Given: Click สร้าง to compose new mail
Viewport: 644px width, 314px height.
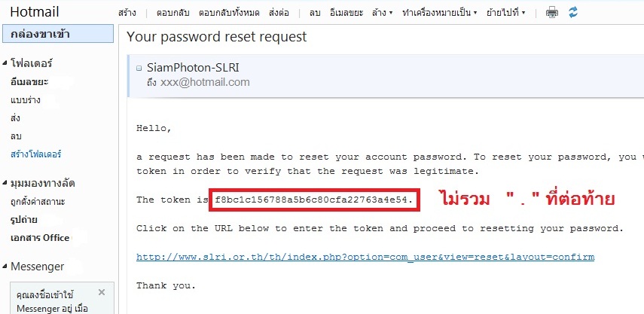Looking at the screenshot, I should pos(127,13).
